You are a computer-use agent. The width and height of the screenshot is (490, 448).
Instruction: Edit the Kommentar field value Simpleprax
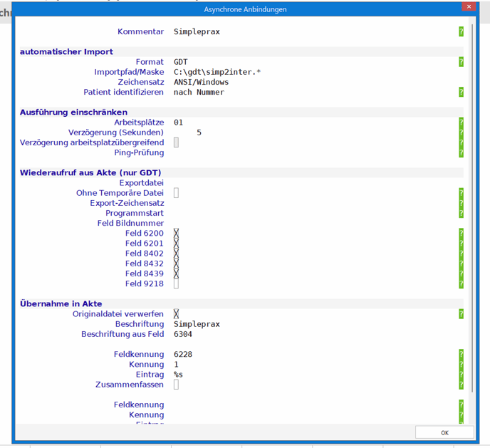pos(197,31)
